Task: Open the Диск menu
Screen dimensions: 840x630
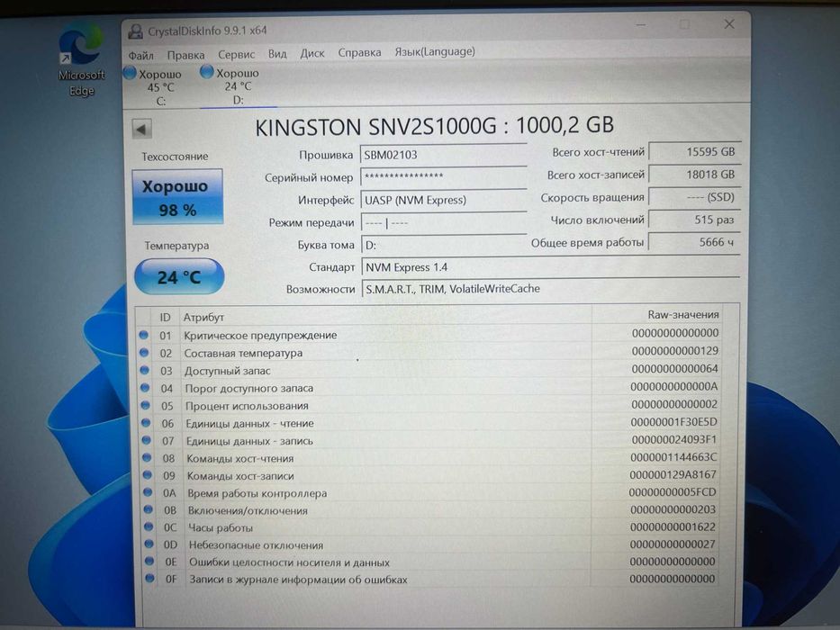Action: 312,53
